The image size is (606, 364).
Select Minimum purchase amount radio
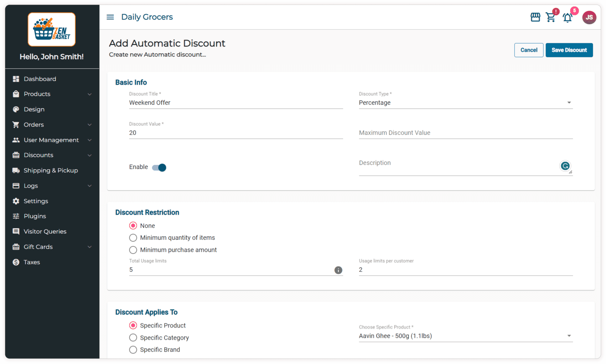click(x=133, y=250)
